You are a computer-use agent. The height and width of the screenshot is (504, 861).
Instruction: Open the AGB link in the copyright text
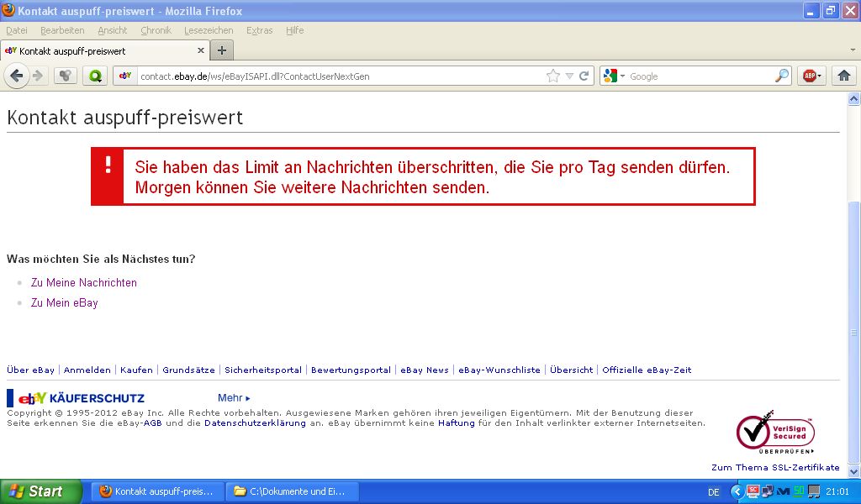153,423
